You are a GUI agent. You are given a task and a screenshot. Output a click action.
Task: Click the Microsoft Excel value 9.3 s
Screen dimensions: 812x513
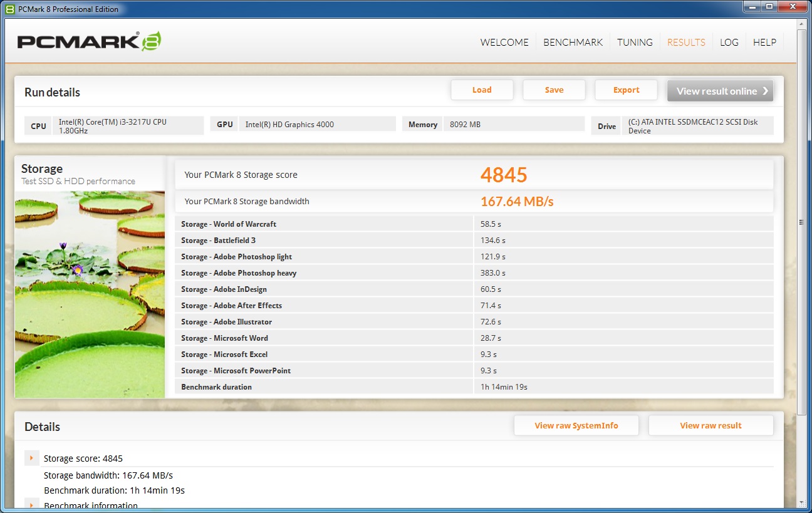click(x=489, y=355)
